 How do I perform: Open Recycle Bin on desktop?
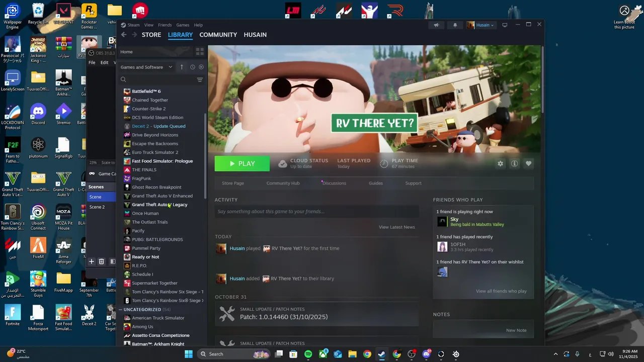click(x=38, y=14)
